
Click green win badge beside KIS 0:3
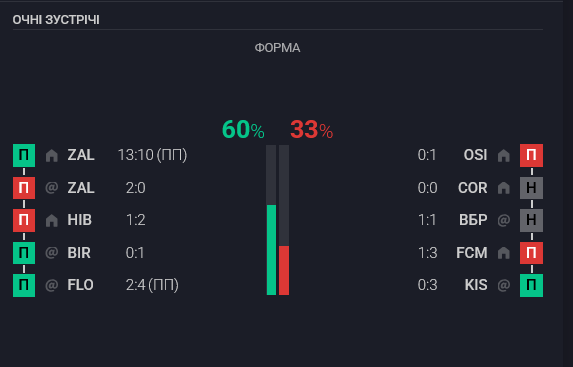click(531, 285)
